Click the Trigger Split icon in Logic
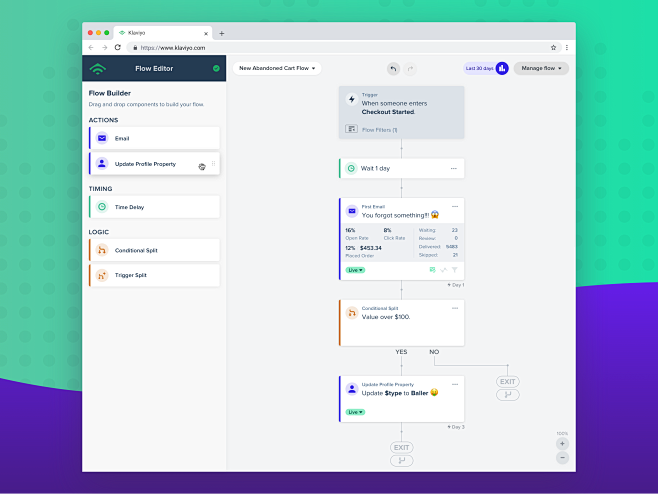658x494 pixels. pos(102,275)
